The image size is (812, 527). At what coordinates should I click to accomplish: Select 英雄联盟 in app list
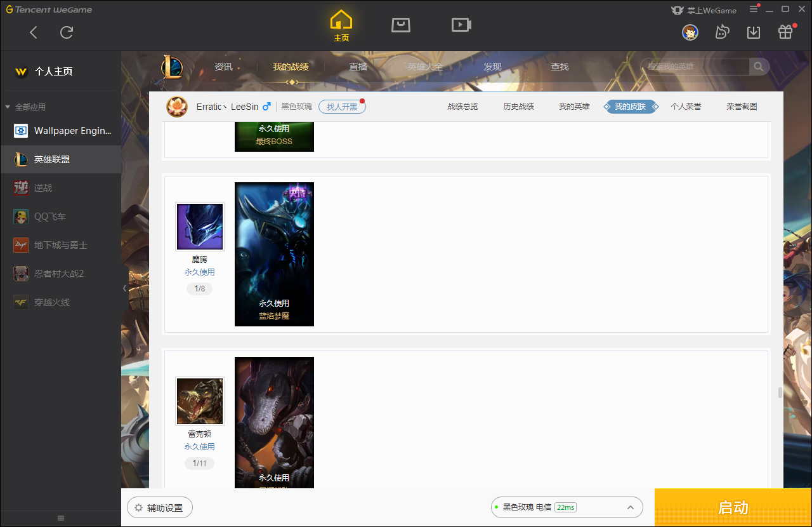coord(60,159)
